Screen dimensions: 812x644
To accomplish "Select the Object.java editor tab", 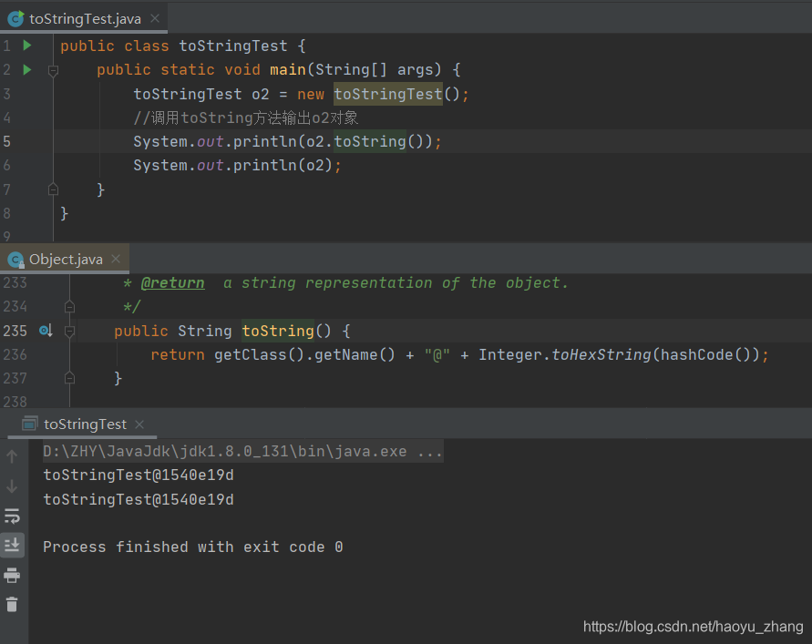I will [65, 259].
